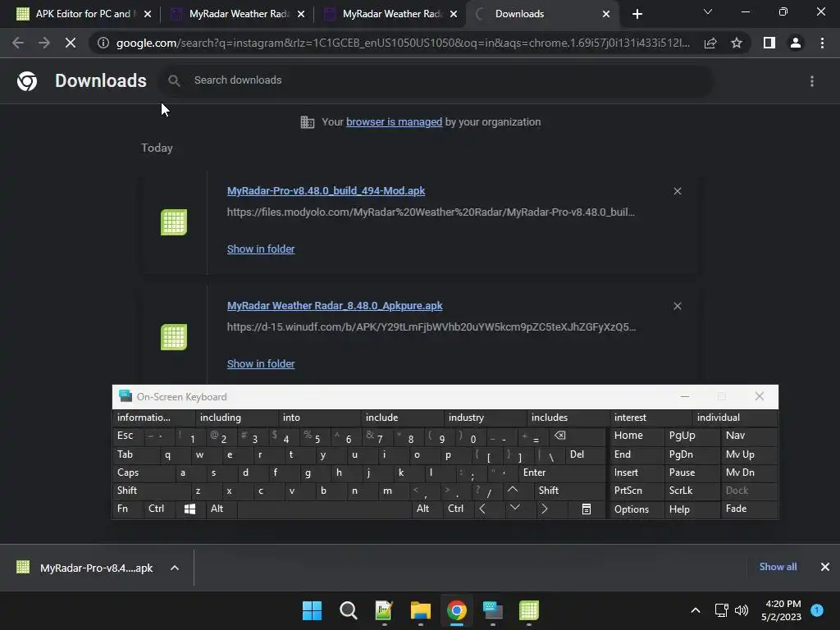
Task: Toggle ScrLk key on On-Screen Keyboard
Action: [x=691, y=491]
